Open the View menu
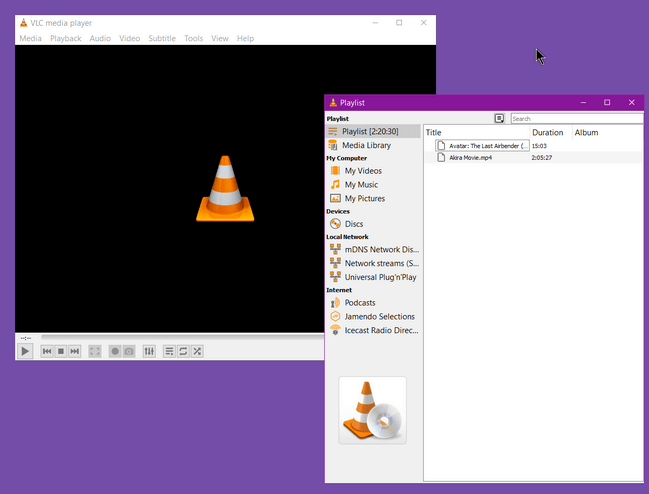The width and height of the screenshot is (649, 494). pyautogui.click(x=220, y=38)
